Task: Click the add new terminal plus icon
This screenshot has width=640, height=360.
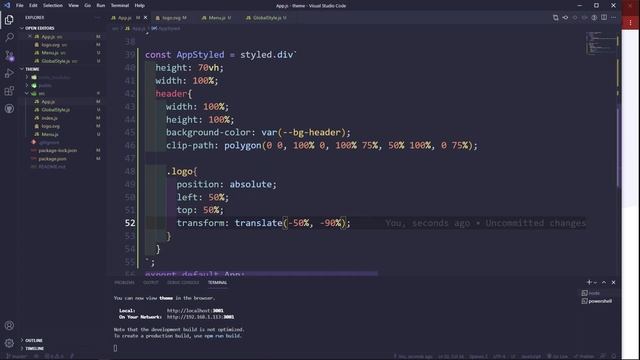Action: click(589, 282)
